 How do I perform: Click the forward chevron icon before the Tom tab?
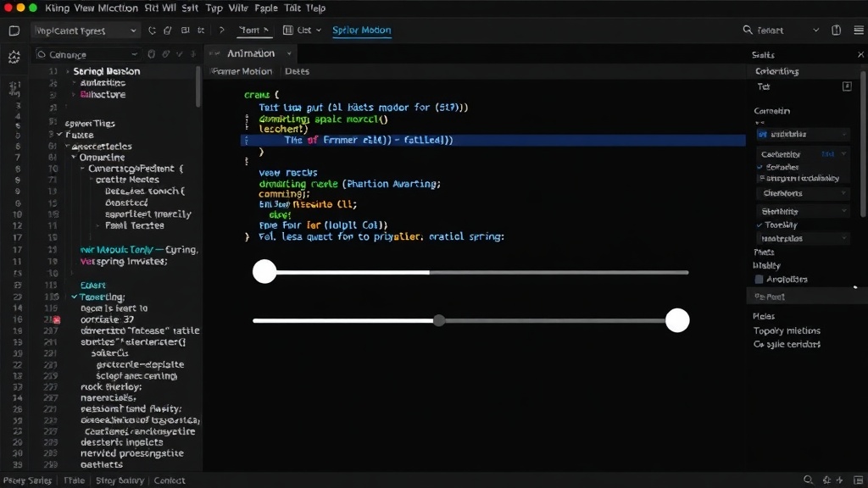pos(221,30)
